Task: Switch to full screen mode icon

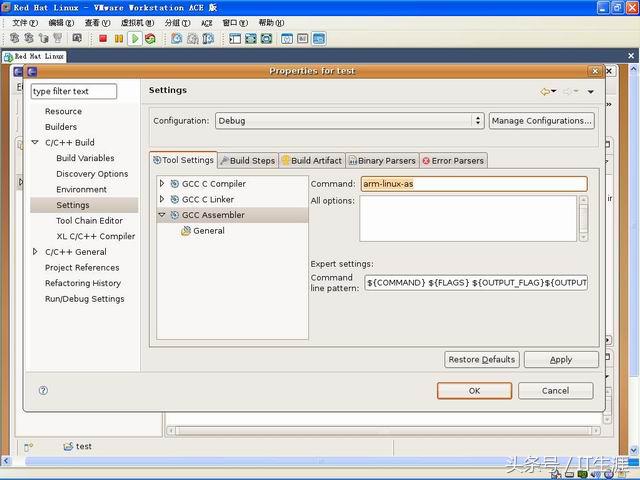Action: point(251,39)
